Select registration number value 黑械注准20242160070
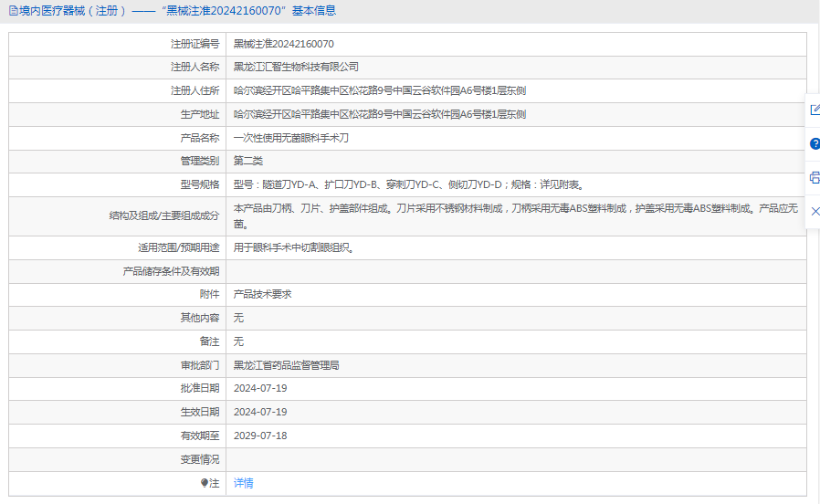Image resolution: width=820 pixels, height=504 pixels. [x=283, y=44]
